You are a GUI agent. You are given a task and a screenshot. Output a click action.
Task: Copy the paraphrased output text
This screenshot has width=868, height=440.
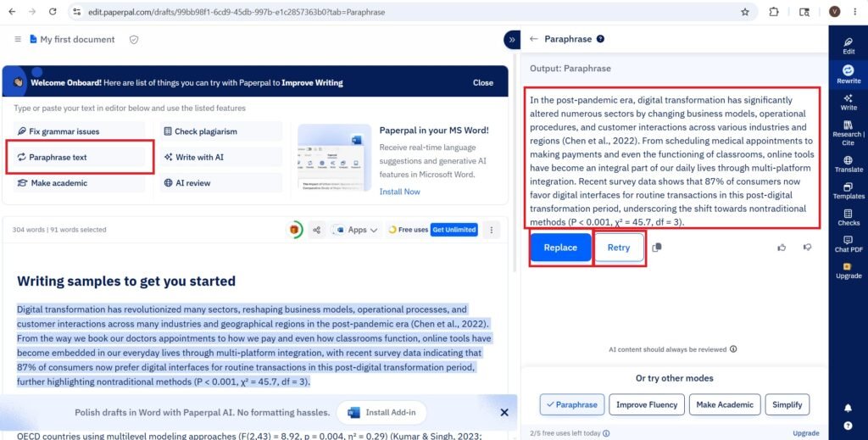pos(657,248)
